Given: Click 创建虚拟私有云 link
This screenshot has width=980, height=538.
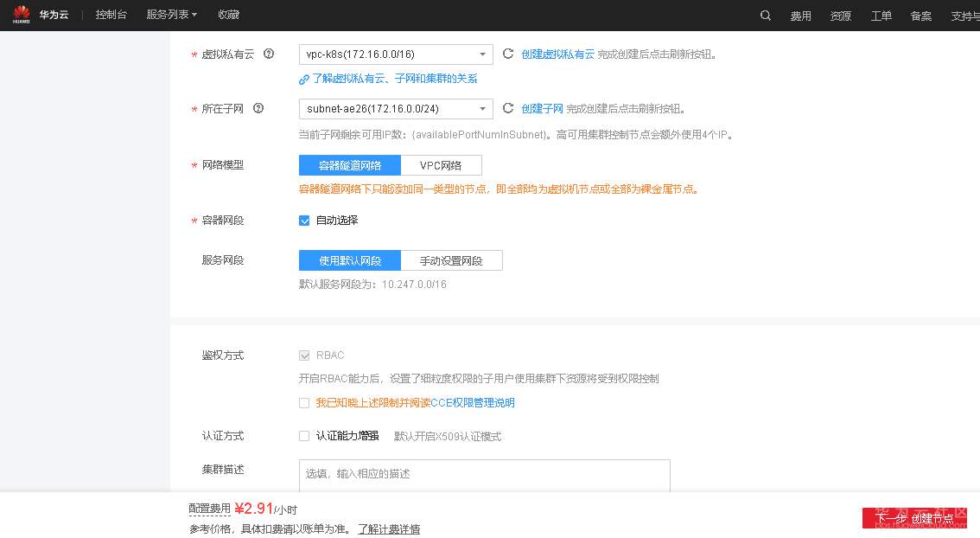Looking at the screenshot, I should pyautogui.click(x=557, y=54).
